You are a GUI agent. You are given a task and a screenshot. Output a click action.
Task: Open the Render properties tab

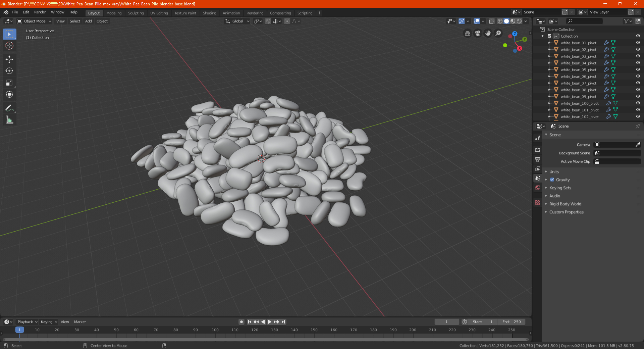point(538,150)
